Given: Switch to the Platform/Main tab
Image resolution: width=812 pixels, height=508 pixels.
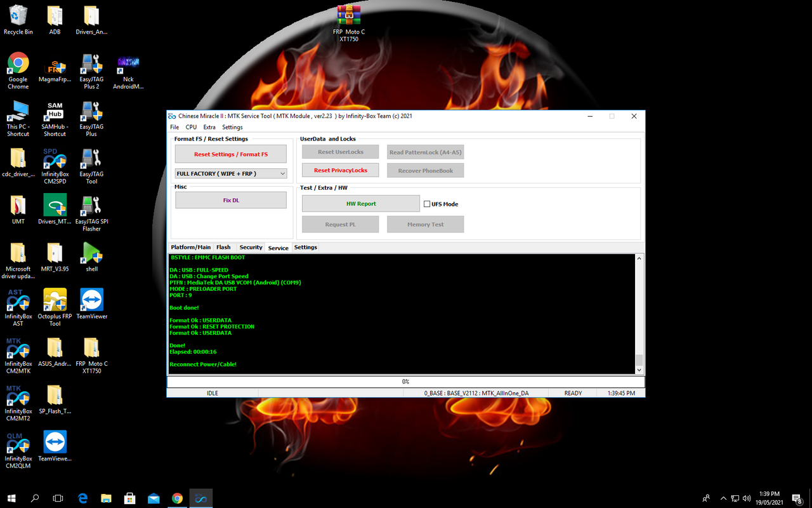Looking at the screenshot, I should point(191,247).
